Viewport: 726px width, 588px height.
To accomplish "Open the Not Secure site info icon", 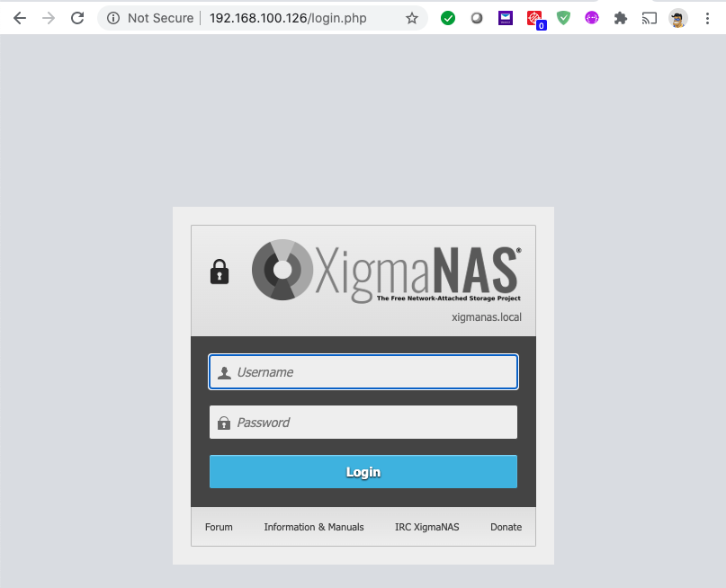I will [x=113, y=18].
